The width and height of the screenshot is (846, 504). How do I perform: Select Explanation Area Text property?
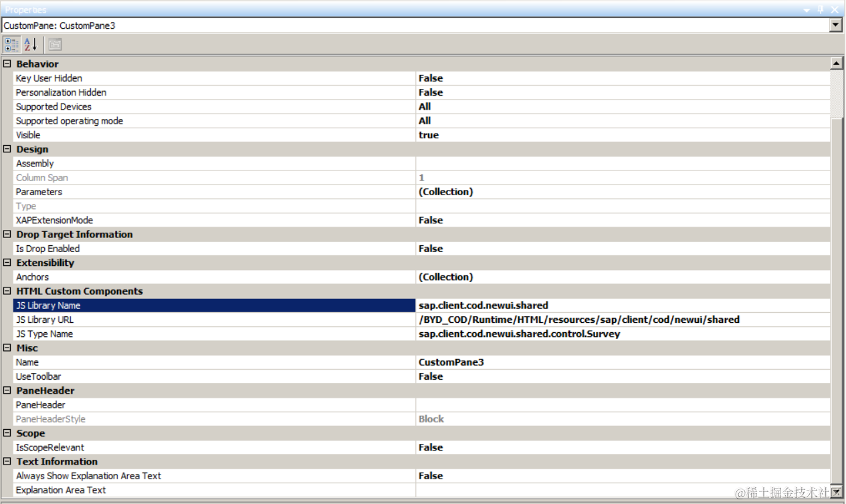click(x=215, y=490)
